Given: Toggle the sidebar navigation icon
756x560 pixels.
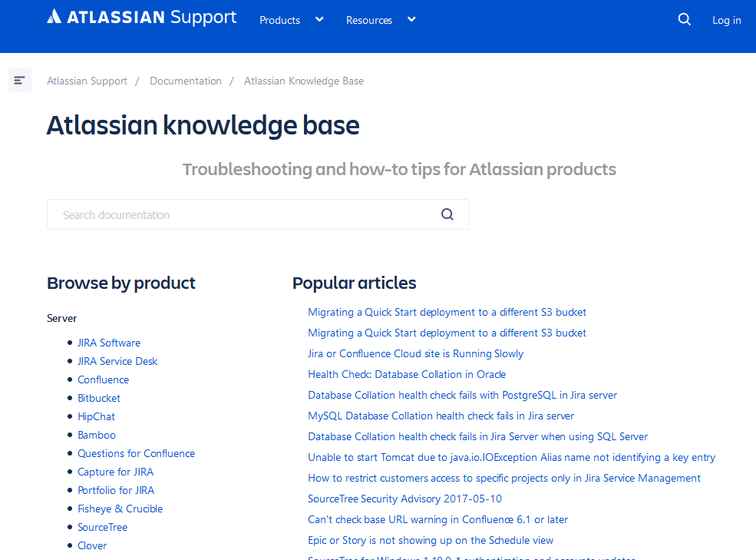Looking at the screenshot, I should (x=20, y=80).
